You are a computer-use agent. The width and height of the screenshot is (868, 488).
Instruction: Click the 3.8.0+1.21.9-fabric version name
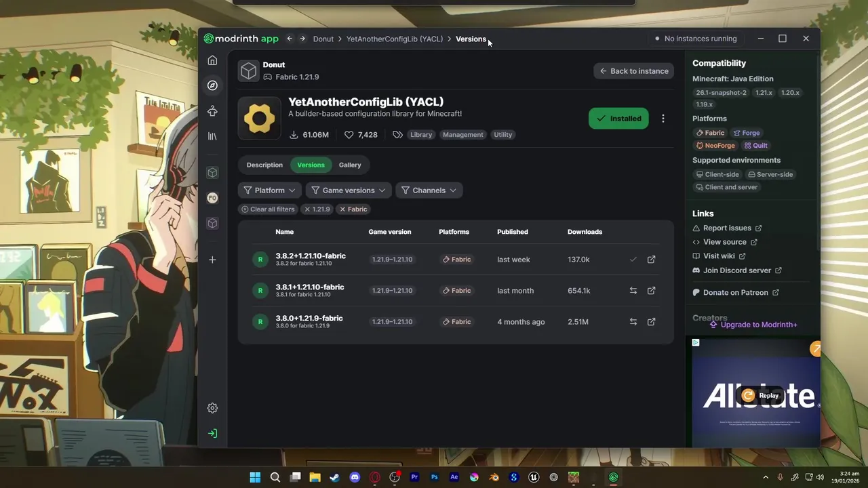point(309,318)
